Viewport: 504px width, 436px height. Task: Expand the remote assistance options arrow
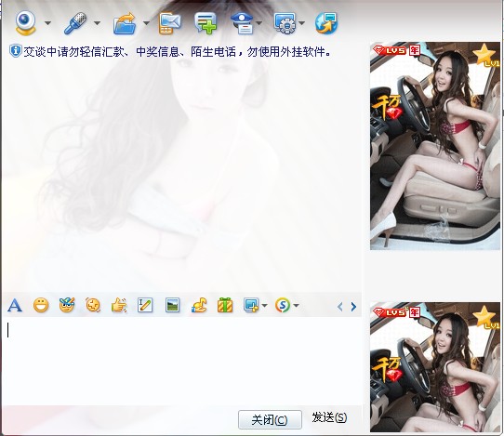pyautogui.click(x=302, y=23)
